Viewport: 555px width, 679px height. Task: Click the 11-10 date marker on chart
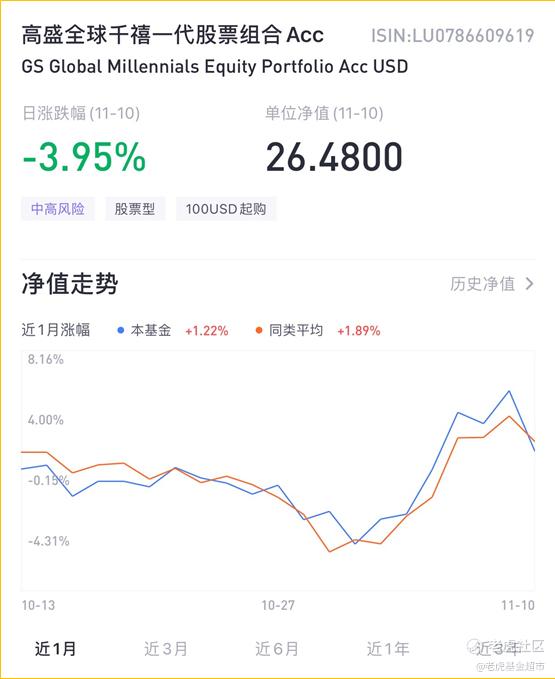[x=518, y=605]
